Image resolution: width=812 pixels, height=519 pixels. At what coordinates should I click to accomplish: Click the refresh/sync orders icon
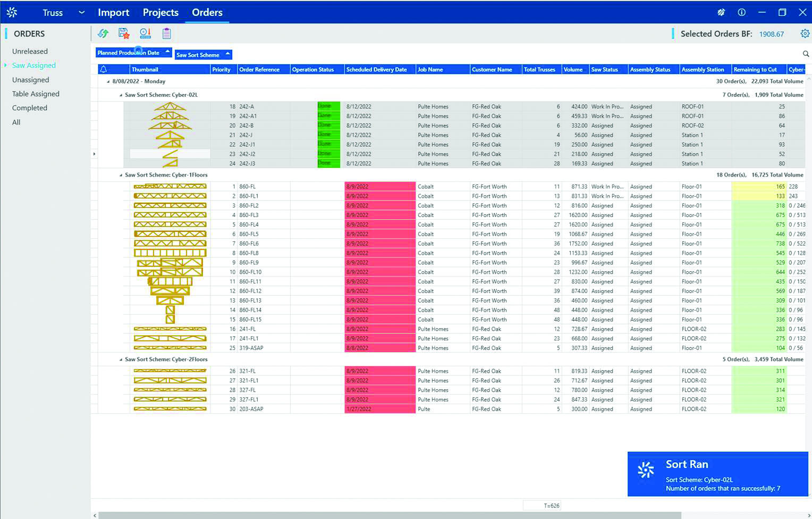(x=103, y=33)
